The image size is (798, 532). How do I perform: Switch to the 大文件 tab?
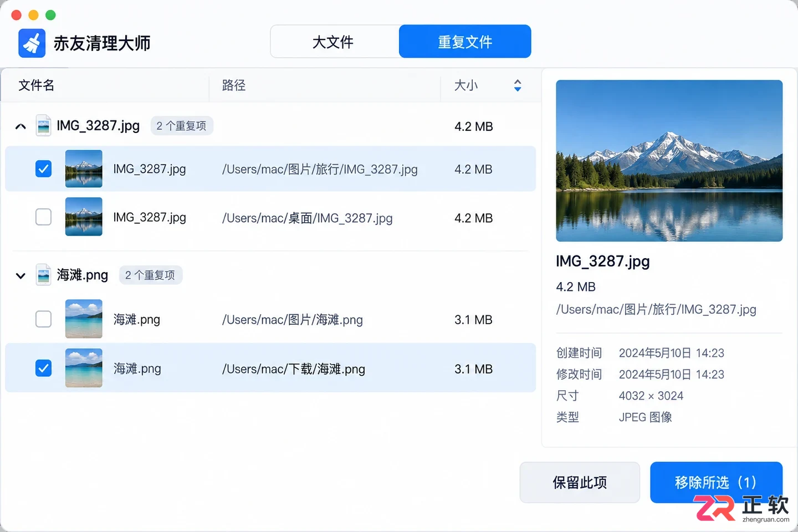pyautogui.click(x=333, y=42)
